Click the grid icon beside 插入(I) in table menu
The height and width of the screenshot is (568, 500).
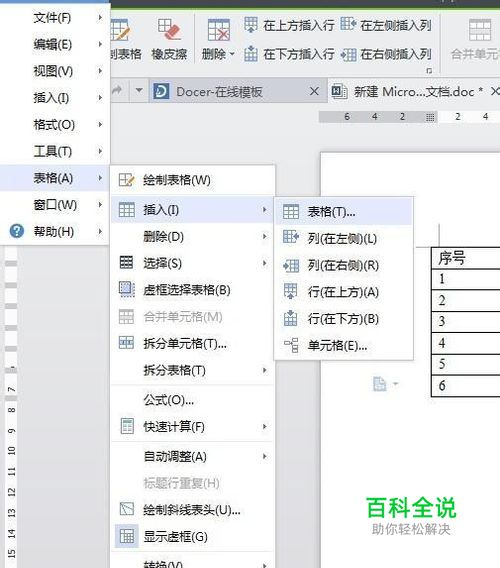coord(126,209)
